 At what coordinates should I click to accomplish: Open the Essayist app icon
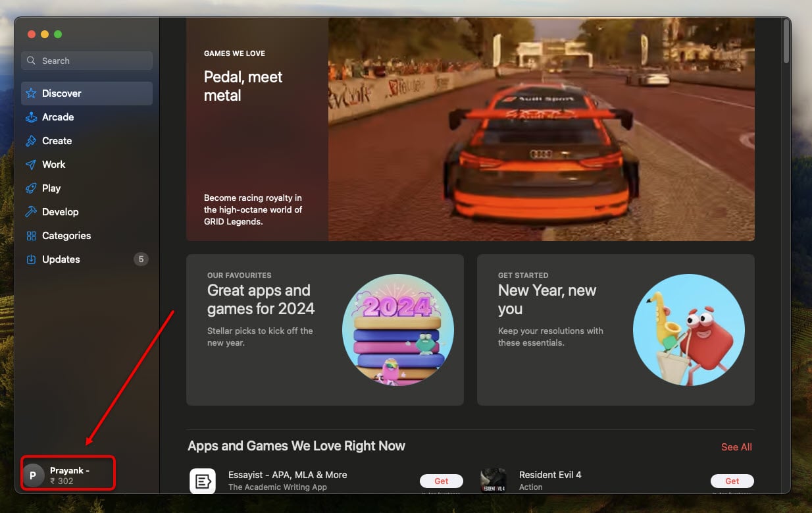coord(203,481)
